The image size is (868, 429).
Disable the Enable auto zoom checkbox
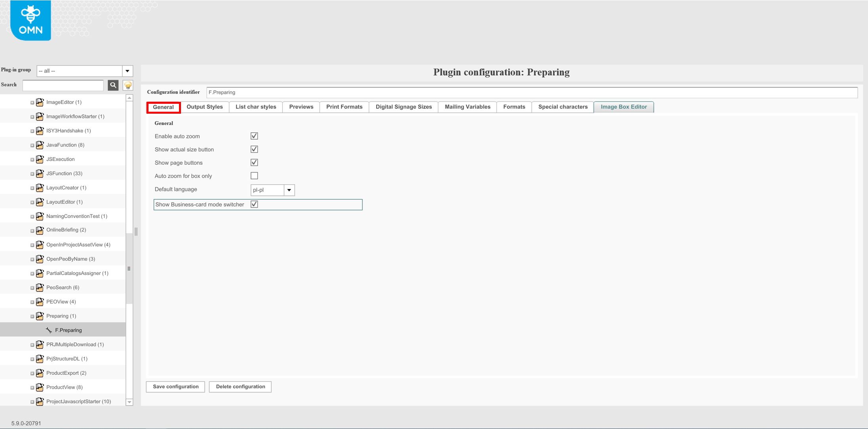point(254,136)
